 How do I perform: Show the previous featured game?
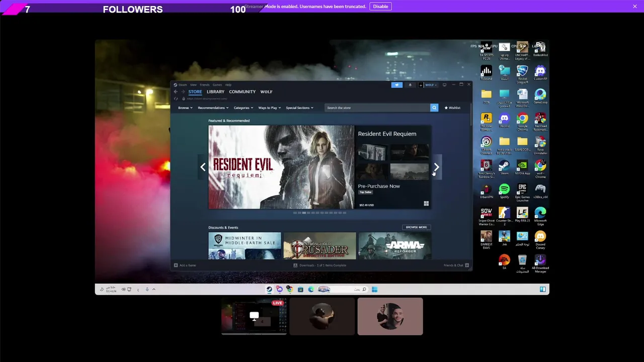pos(203,167)
